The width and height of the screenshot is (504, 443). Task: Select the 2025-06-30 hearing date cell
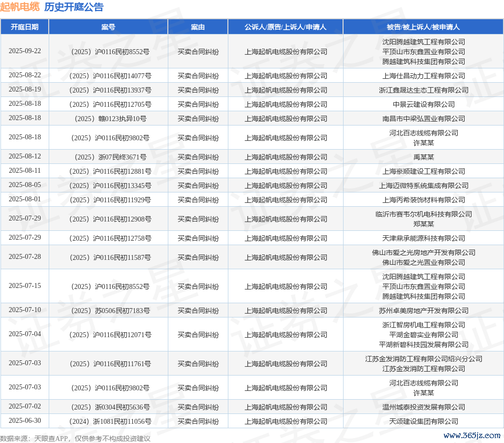coord(25,421)
